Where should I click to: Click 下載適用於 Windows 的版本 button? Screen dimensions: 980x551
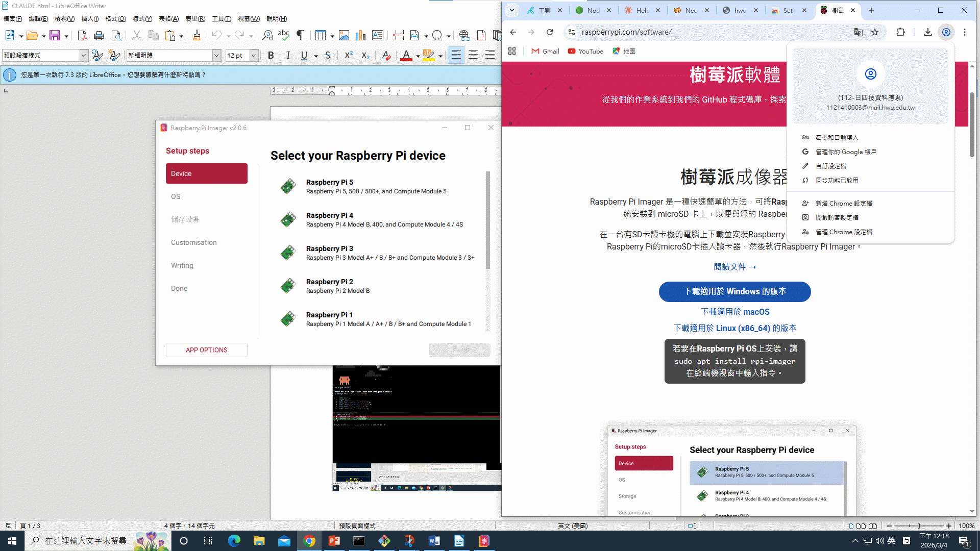(734, 292)
